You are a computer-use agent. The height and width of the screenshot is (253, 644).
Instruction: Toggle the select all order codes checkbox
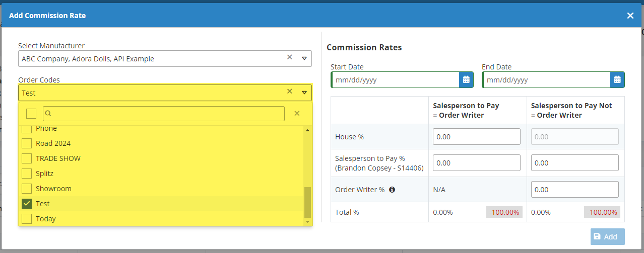tap(31, 114)
